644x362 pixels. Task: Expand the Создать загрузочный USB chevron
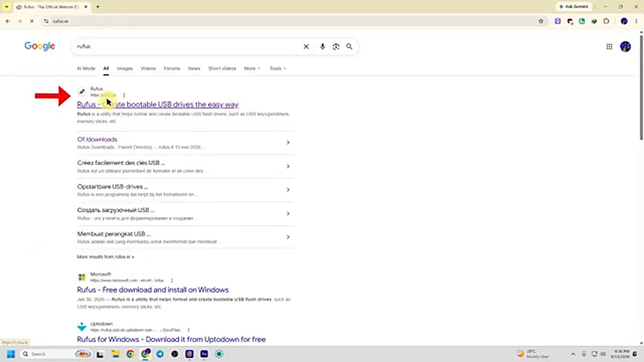pyautogui.click(x=288, y=214)
